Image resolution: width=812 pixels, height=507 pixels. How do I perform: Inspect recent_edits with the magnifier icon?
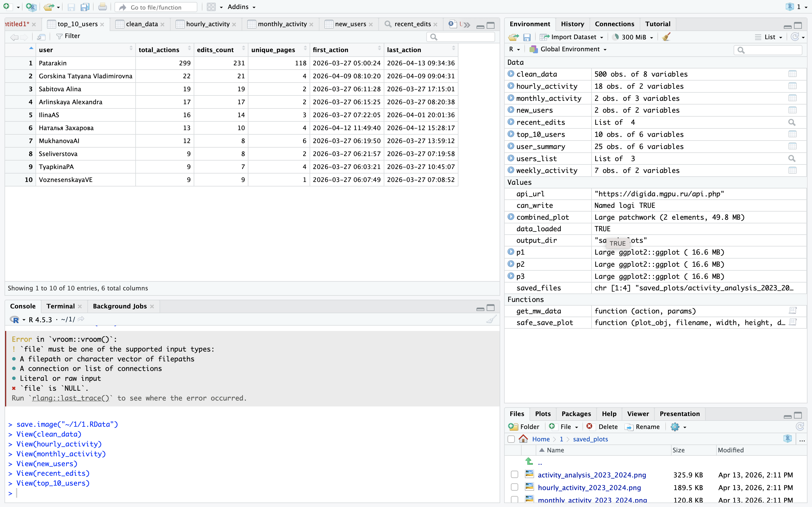tap(792, 123)
